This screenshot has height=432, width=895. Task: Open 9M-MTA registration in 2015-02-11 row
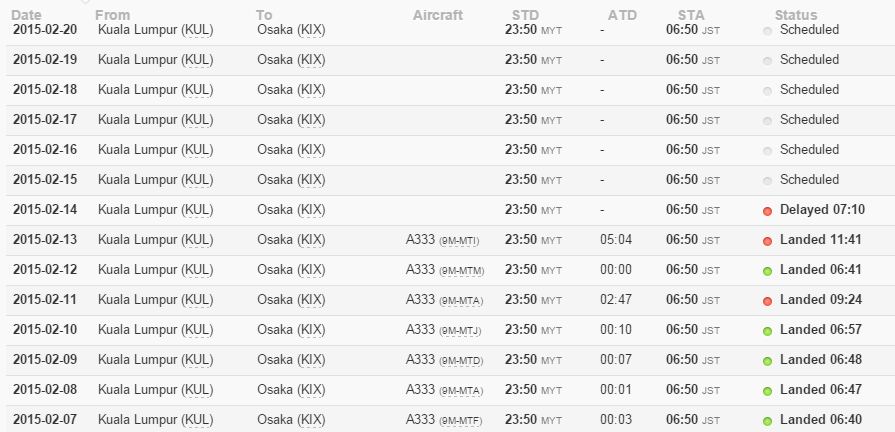tap(461, 301)
